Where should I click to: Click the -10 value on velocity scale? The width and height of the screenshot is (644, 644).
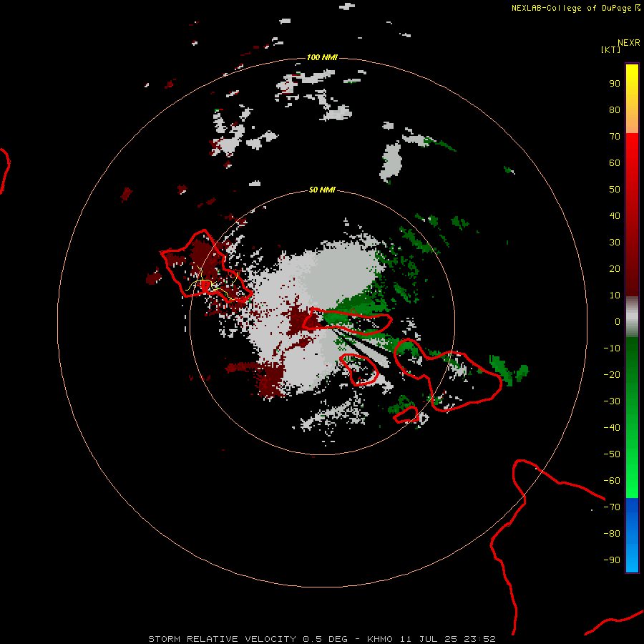point(612,348)
